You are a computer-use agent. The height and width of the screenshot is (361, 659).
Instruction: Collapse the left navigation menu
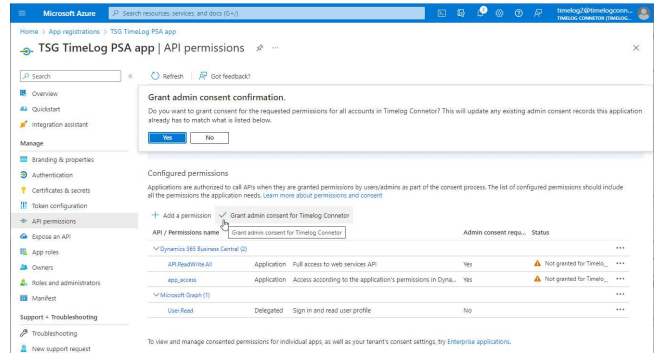point(130,76)
